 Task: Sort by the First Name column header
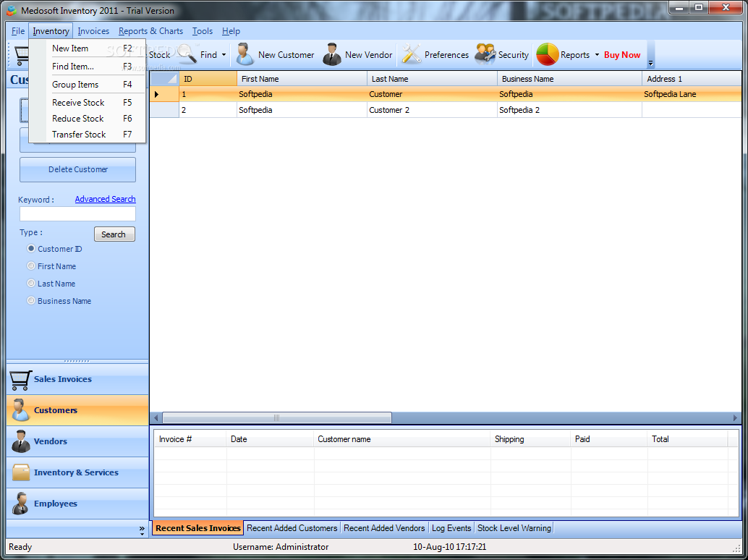pyautogui.click(x=302, y=79)
